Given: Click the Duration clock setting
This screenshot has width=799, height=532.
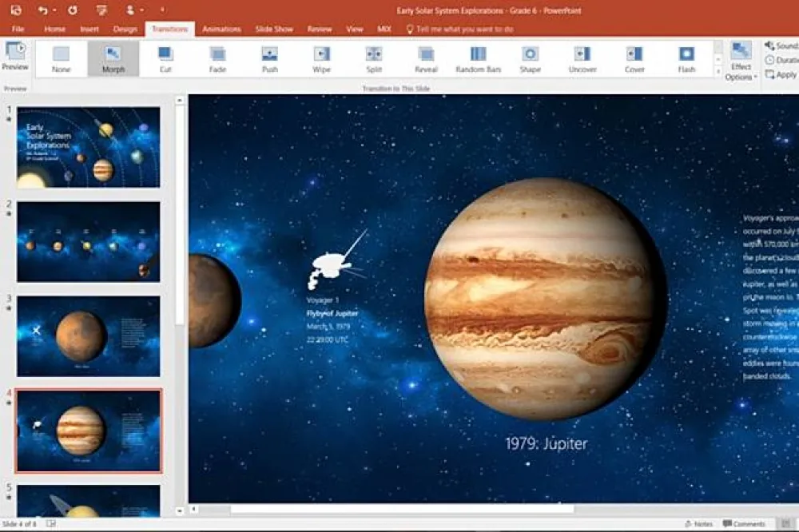Looking at the screenshot, I should [781, 60].
